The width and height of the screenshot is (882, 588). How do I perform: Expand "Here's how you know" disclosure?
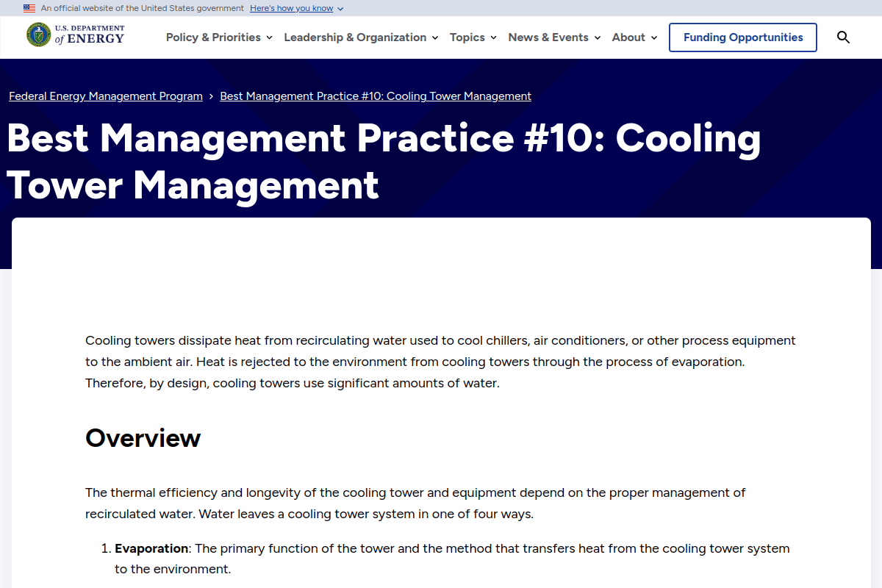click(296, 8)
